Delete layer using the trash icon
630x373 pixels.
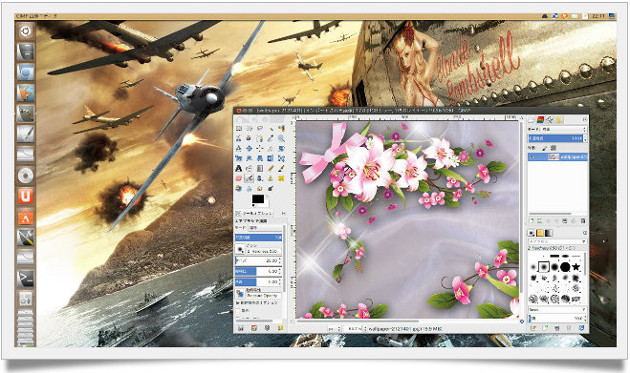coord(583,221)
